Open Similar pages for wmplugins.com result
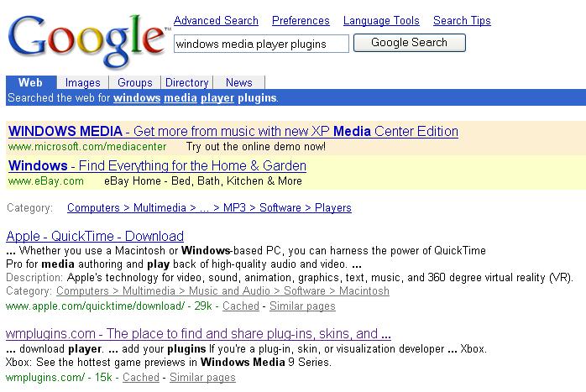Viewport: 586px width, 392px height. 202,378
